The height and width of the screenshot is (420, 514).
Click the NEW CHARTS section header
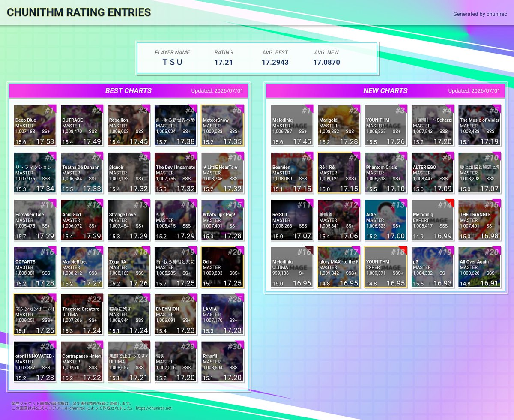[385, 91]
